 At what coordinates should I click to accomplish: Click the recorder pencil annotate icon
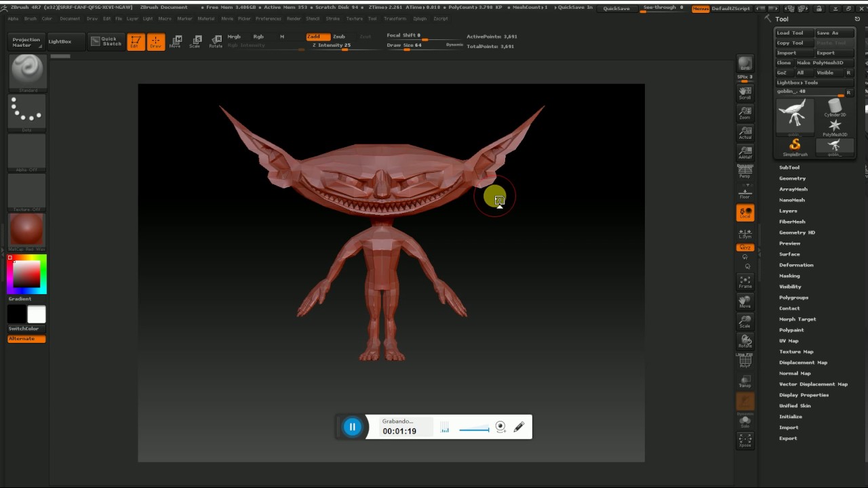coord(519,427)
